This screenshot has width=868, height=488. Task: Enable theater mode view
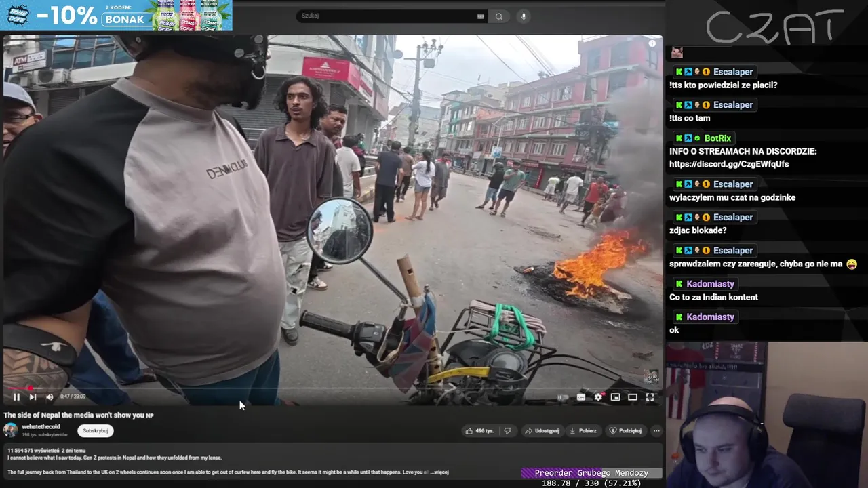(632, 397)
